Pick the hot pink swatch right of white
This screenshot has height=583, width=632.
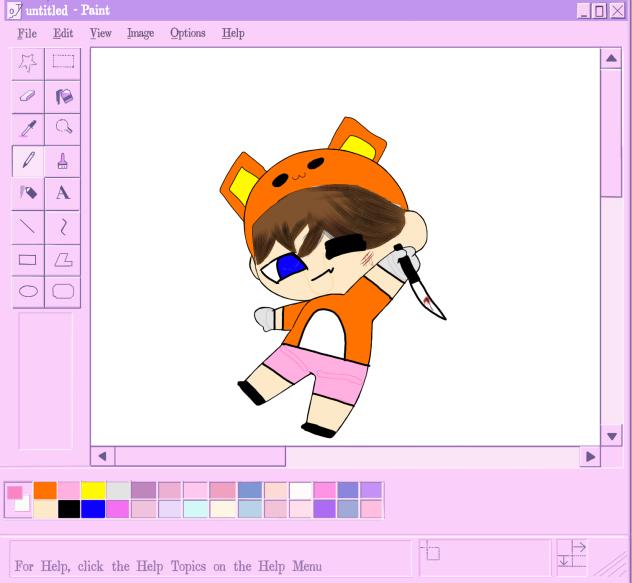(324, 490)
